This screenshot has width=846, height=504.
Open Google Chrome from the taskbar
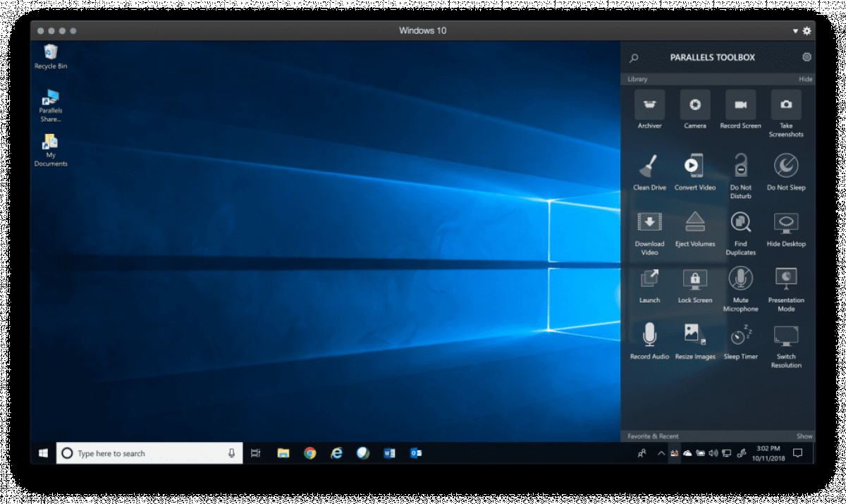tap(309, 453)
